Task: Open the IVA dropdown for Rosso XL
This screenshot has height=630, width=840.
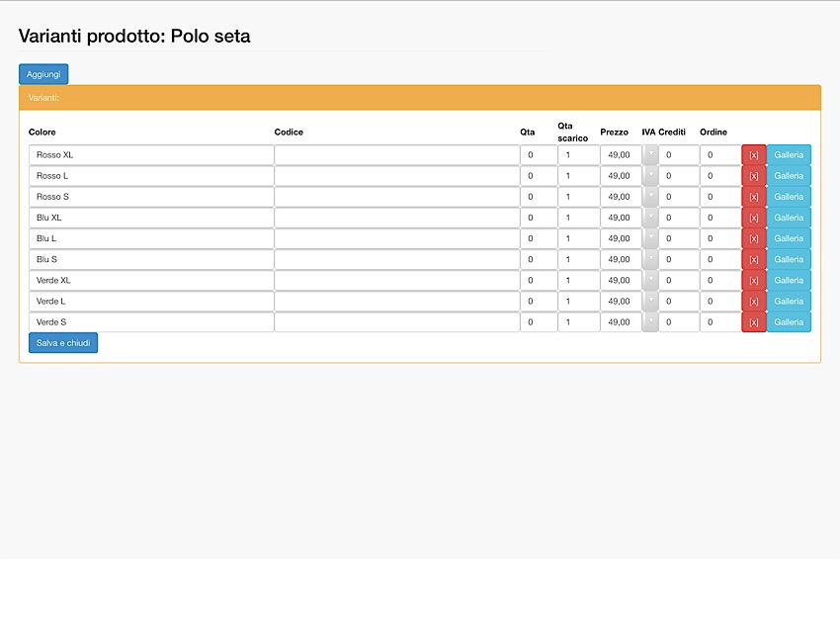Action: 650,155
